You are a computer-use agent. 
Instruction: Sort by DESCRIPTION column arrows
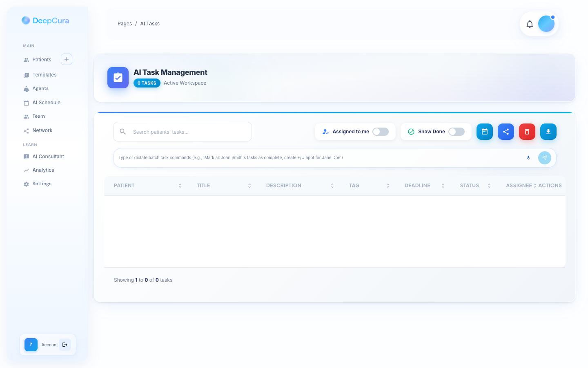pyautogui.click(x=332, y=186)
